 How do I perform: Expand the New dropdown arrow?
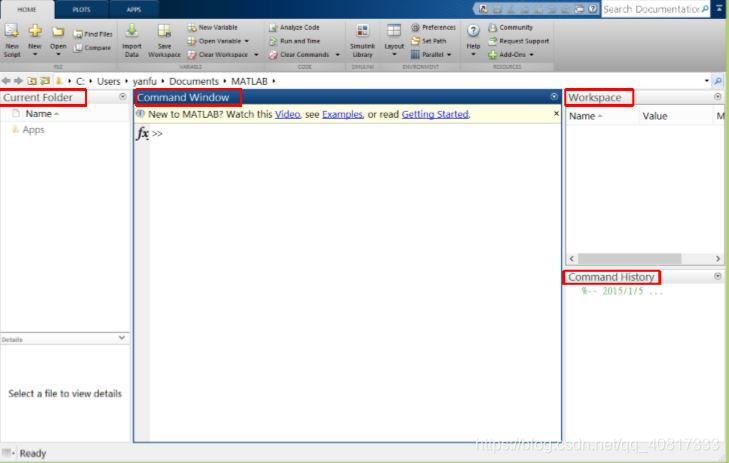pyautogui.click(x=35, y=54)
